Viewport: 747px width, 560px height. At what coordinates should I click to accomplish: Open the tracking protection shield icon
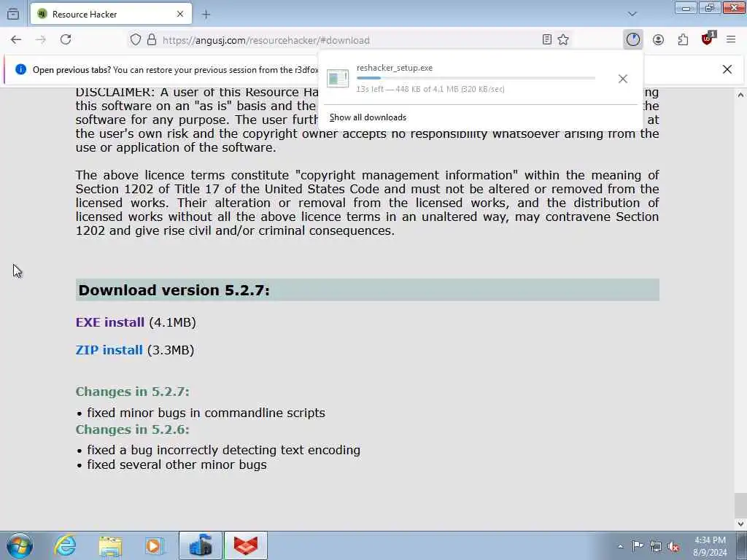135,40
